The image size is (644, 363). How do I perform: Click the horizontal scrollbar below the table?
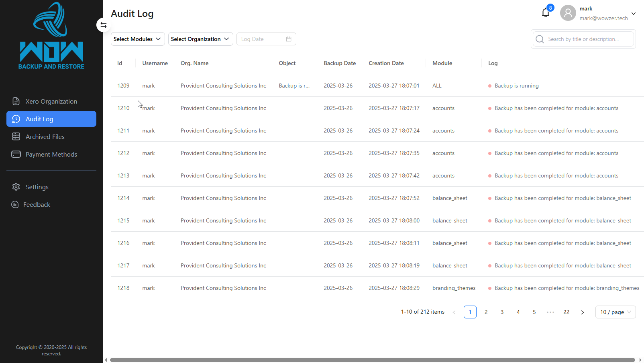[373, 359]
